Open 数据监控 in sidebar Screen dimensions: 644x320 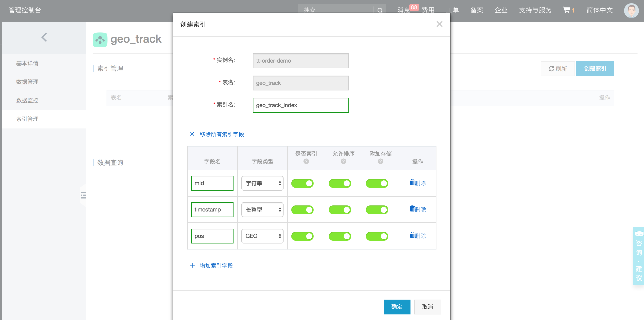point(27,100)
